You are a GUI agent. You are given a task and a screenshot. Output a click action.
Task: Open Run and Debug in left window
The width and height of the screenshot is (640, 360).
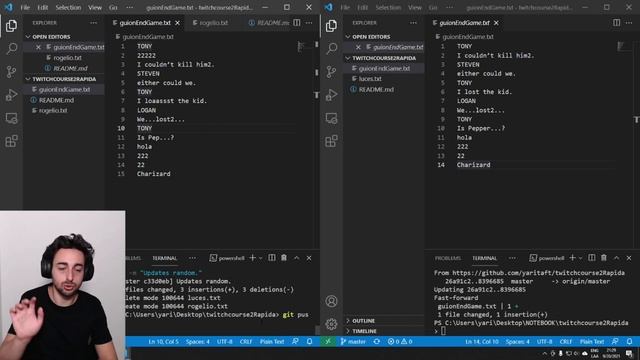click(x=11, y=95)
